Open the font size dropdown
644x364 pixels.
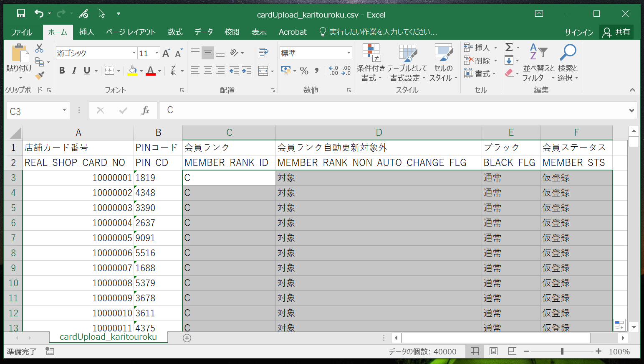click(x=157, y=53)
